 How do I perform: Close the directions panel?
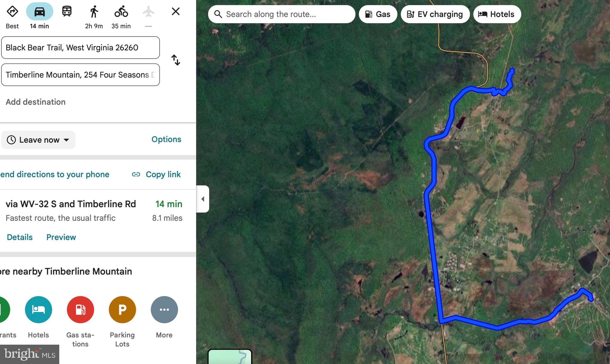point(176,12)
